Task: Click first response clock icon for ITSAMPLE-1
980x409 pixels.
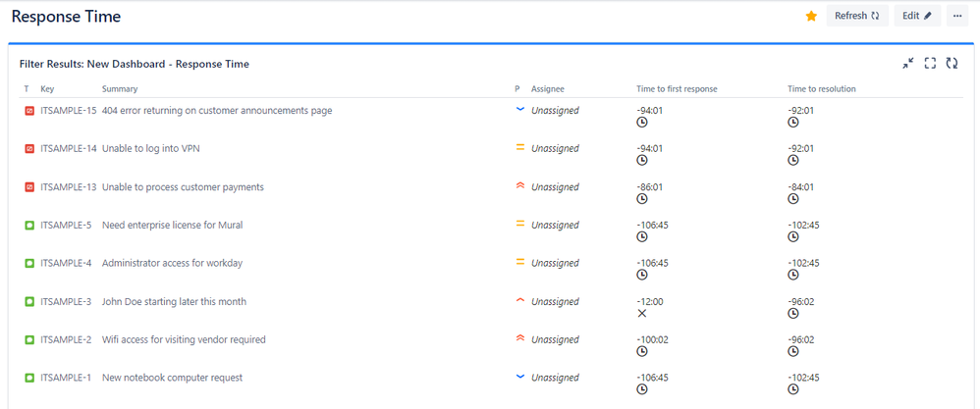Action: pos(642,389)
